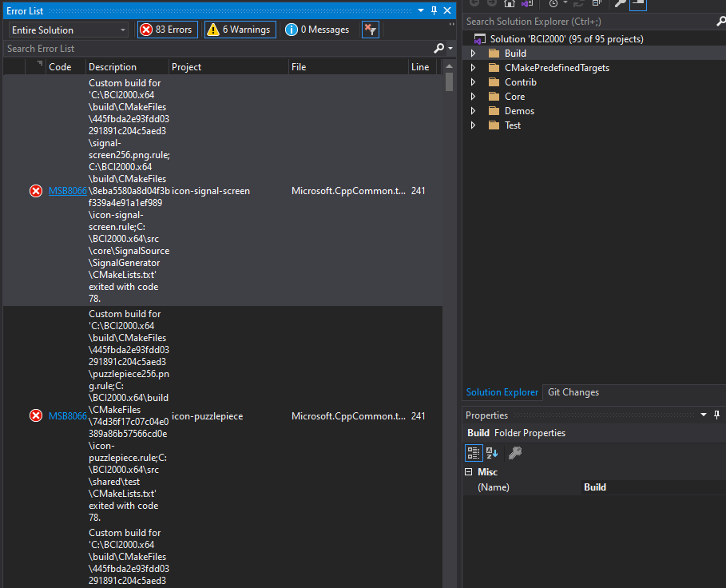The width and height of the screenshot is (726, 588).
Task: Toggle Alphabetical sort in Properties
Action: point(492,453)
